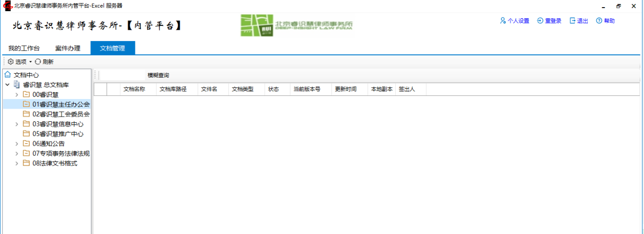Switch to the 案件办理 tab

(67, 48)
